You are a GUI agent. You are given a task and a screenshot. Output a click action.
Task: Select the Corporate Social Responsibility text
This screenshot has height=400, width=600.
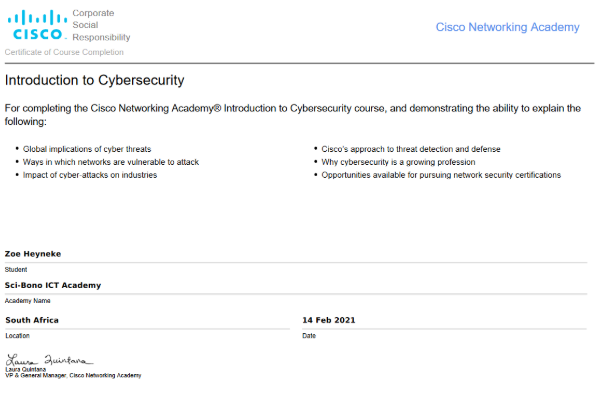coord(101,26)
